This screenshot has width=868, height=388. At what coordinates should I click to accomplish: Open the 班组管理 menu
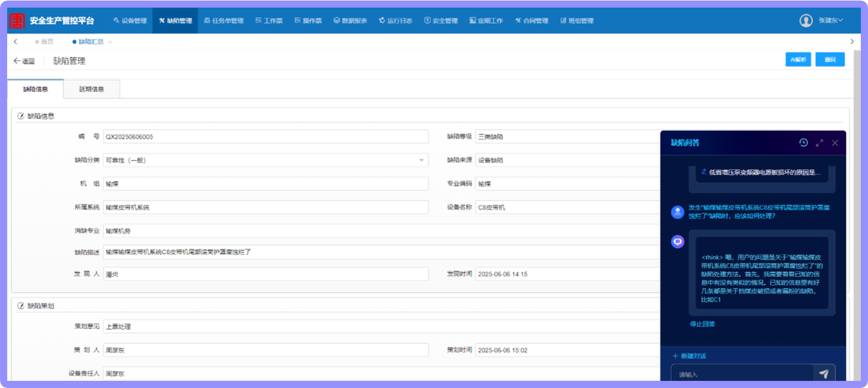pyautogui.click(x=577, y=21)
